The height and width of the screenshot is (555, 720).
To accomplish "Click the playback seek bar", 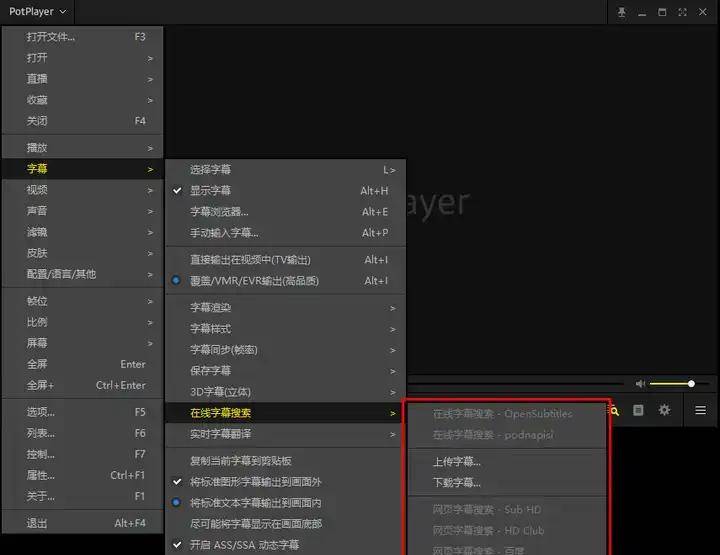I will tap(515, 383).
